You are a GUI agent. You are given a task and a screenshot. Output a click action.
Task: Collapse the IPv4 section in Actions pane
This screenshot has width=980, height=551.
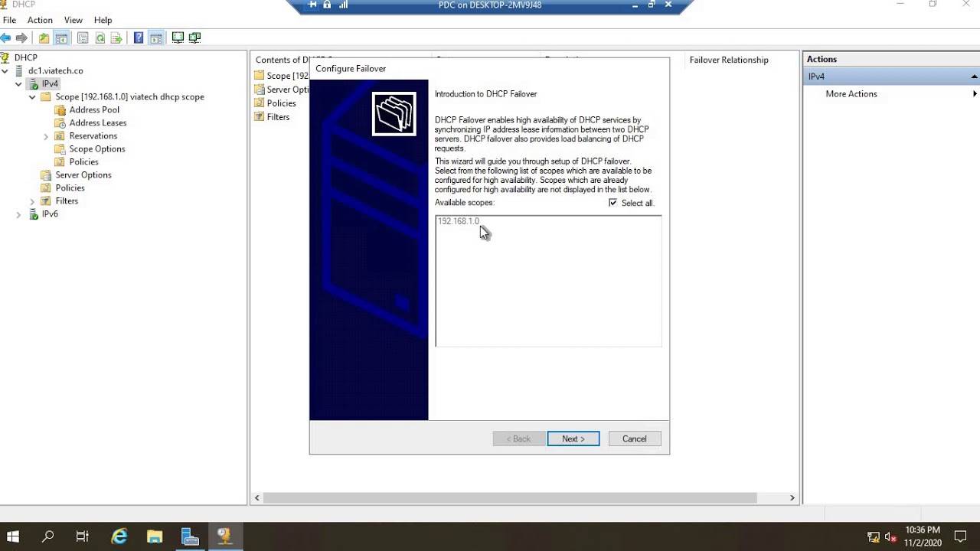(974, 77)
